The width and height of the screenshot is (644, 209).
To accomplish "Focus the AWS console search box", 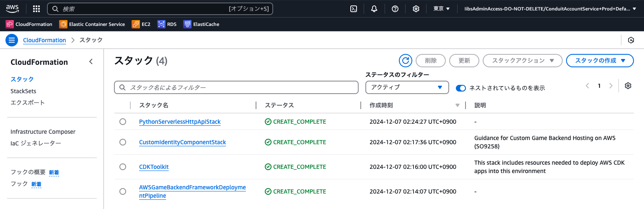I will [160, 9].
